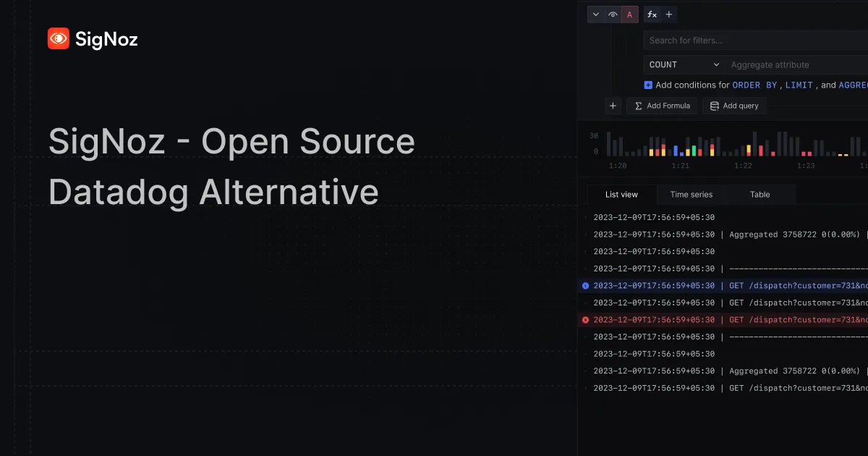Toggle the red query A label
Image resolution: width=868 pixels, height=456 pixels.
[x=630, y=14]
